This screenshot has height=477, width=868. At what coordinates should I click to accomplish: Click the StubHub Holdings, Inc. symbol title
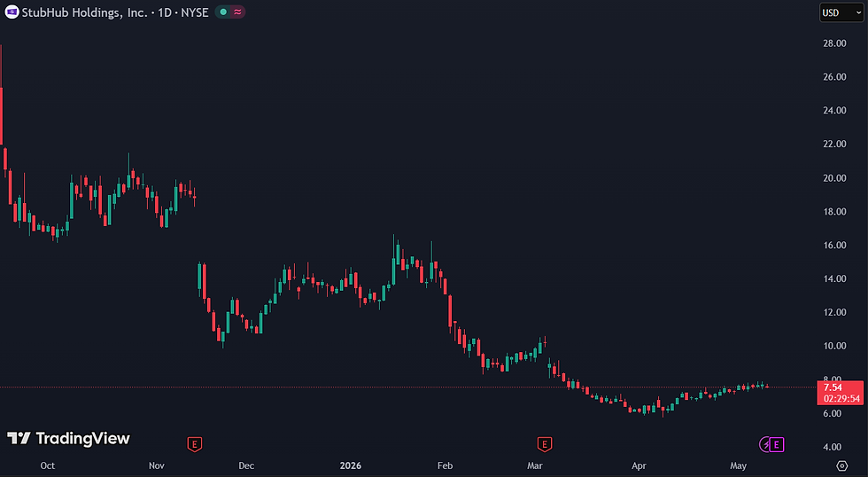(84, 12)
